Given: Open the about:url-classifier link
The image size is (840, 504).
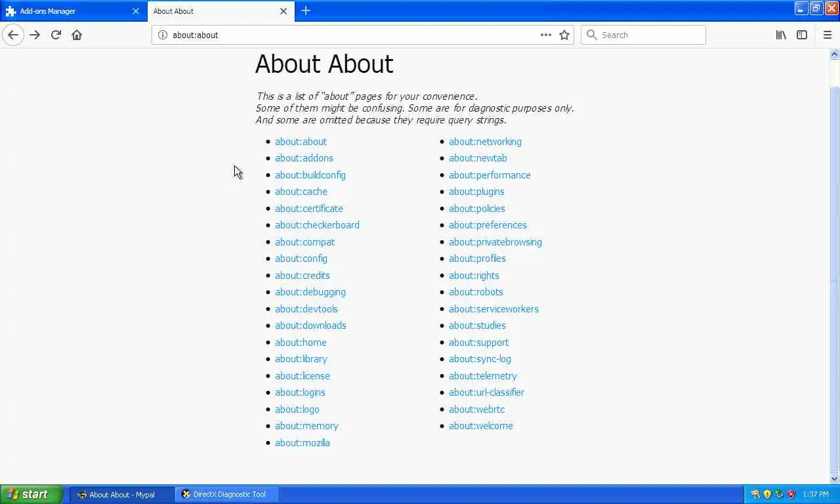Looking at the screenshot, I should coord(486,392).
